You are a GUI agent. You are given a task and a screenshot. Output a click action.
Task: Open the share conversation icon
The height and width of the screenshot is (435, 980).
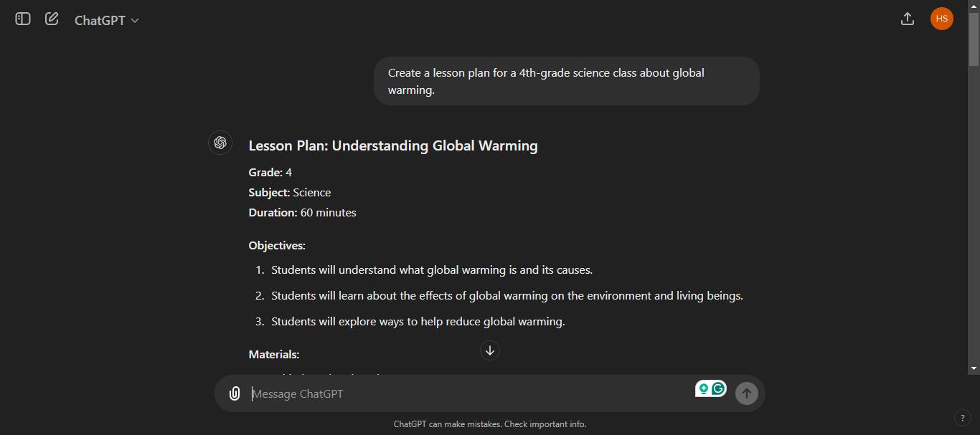pos(907,19)
